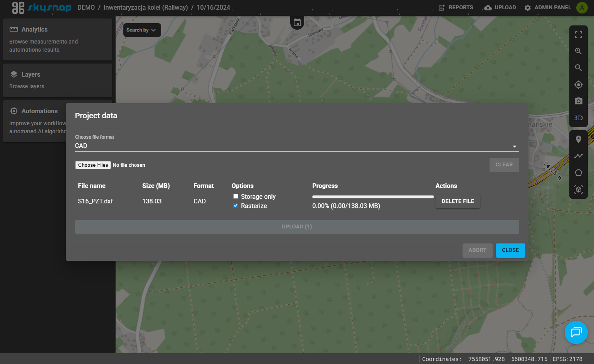The image size is (594, 364).
Task: Click the Analytics ruler icon
Action: (14, 29)
